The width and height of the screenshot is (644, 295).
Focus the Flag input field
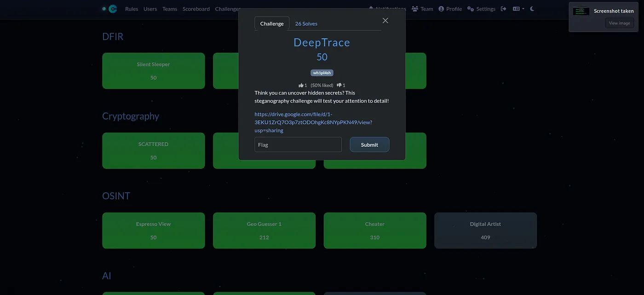coord(298,145)
